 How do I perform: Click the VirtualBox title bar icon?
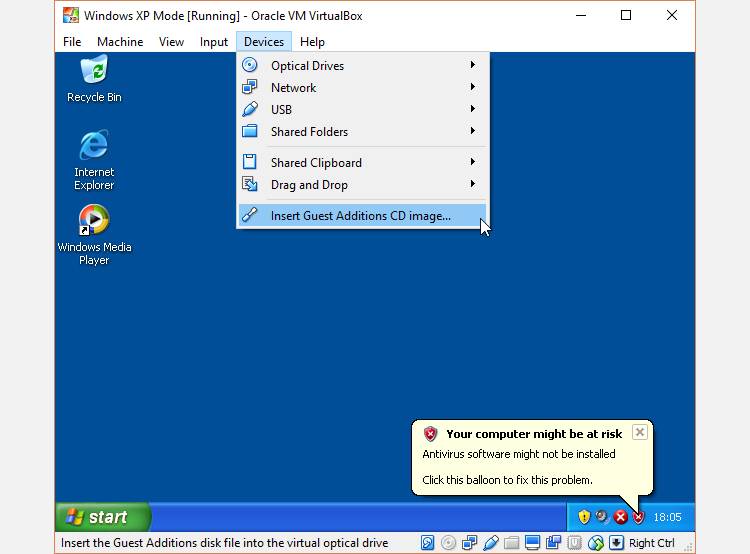pos(71,15)
